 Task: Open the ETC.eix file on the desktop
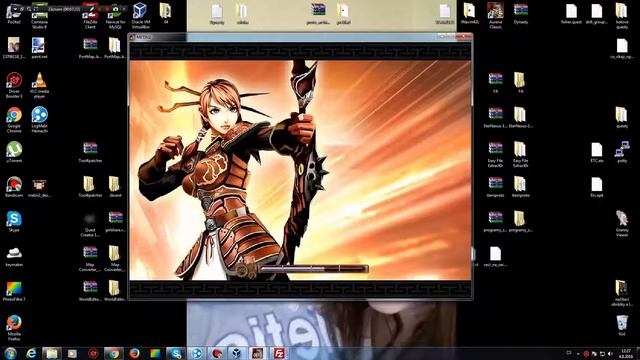(x=596, y=152)
